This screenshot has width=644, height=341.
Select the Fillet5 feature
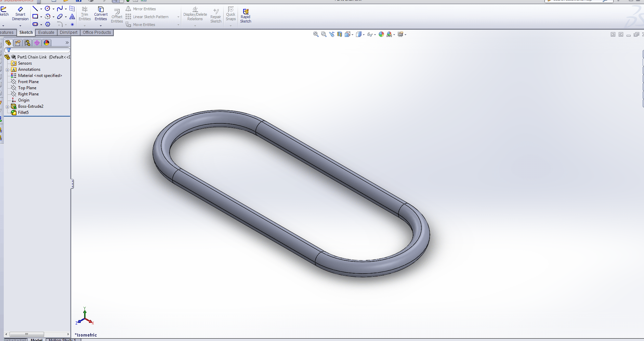coord(20,113)
